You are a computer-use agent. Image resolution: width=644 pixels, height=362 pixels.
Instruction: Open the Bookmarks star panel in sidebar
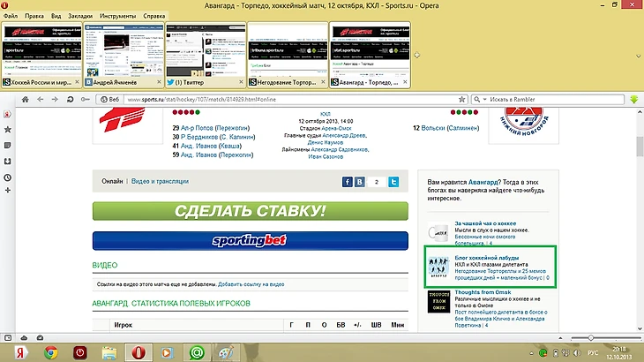(7, 130)
